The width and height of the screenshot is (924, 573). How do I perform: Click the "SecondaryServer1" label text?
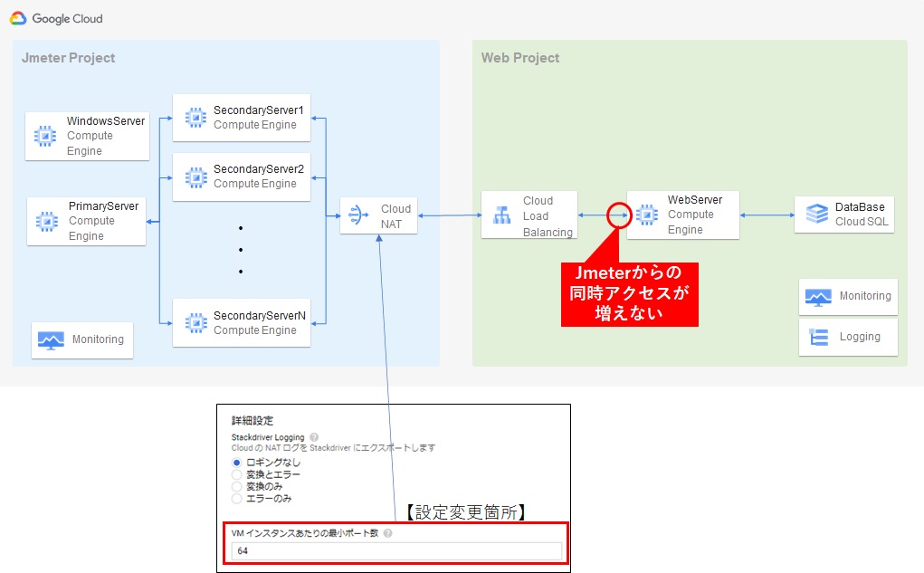pyautogui.click(x=259, y=110)
